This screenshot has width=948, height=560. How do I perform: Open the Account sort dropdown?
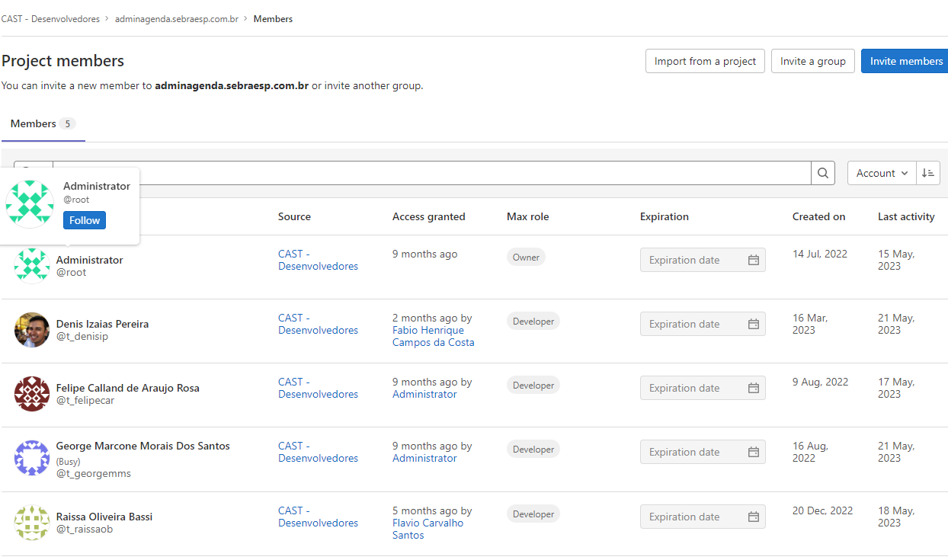(881, 173)
